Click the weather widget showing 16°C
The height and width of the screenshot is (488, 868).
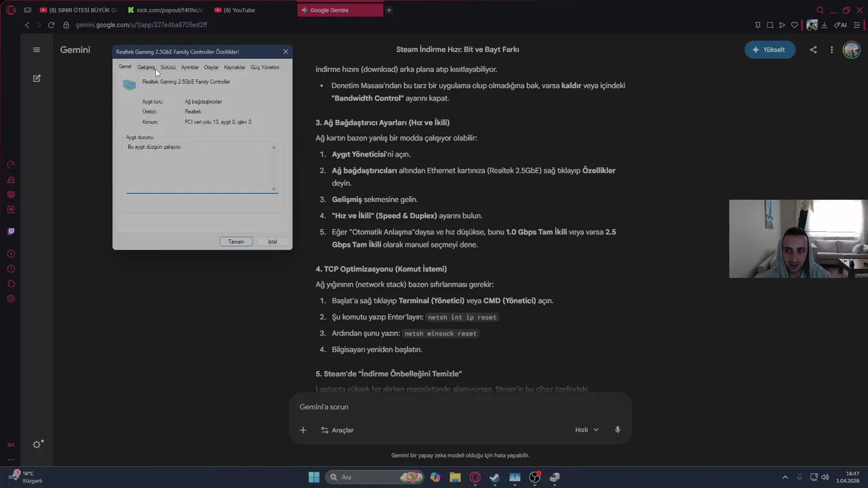coord(27,477)
